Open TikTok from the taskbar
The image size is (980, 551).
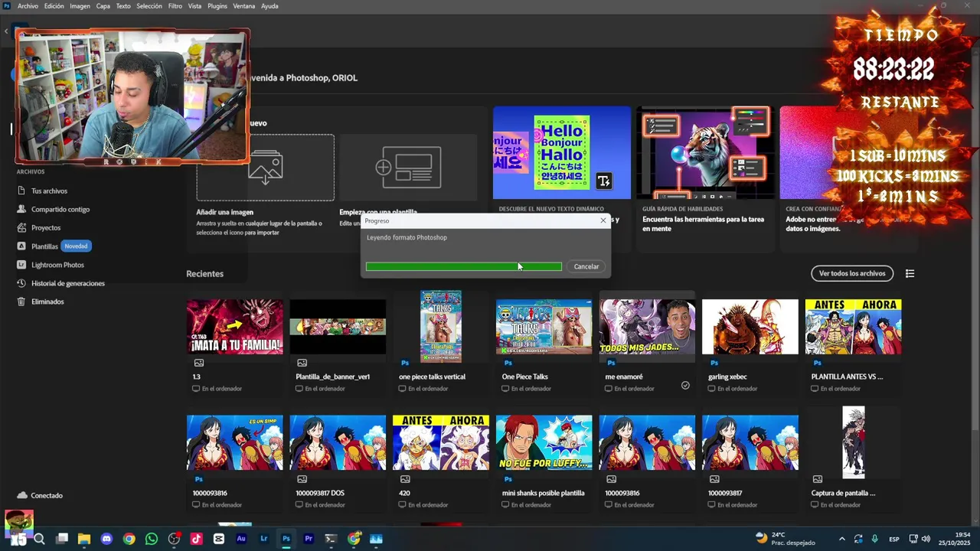coord(196,539)
